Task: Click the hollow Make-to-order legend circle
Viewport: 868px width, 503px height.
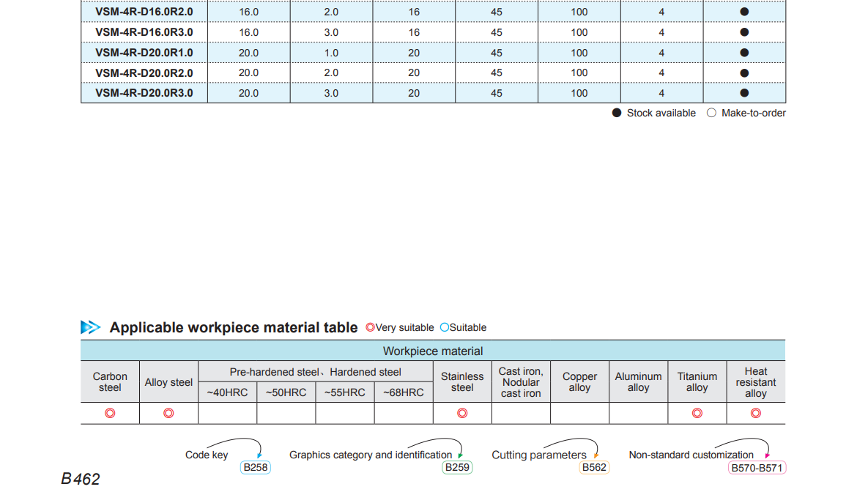Action: pos(711,113)
